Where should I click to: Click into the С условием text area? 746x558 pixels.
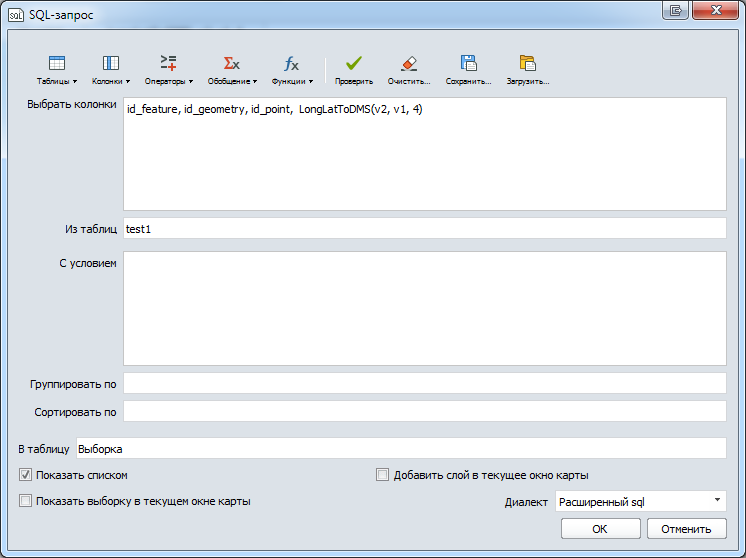(x=424, y=308)
